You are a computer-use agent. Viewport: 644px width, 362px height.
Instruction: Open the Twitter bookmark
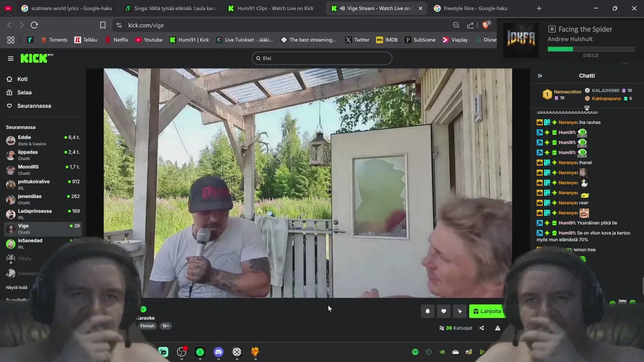pyautogui.click(x=357, y=40)
